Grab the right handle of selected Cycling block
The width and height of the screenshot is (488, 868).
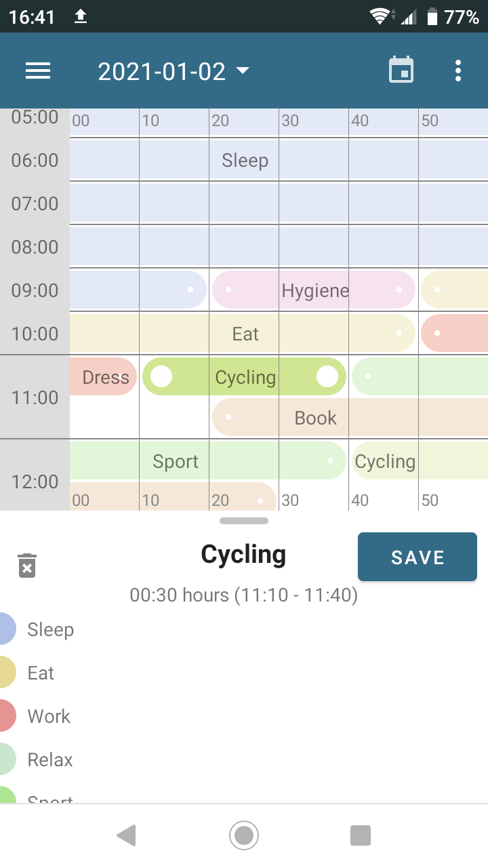(x=327, y=376)
